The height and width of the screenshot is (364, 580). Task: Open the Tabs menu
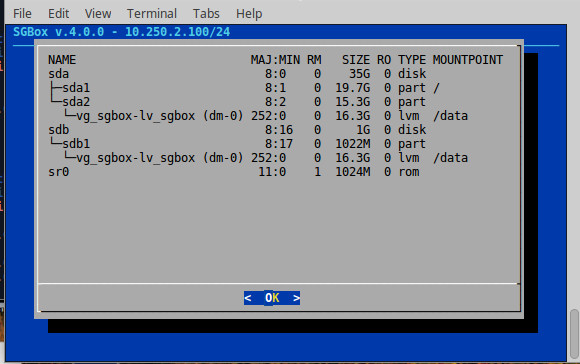(x=206, y=14)
